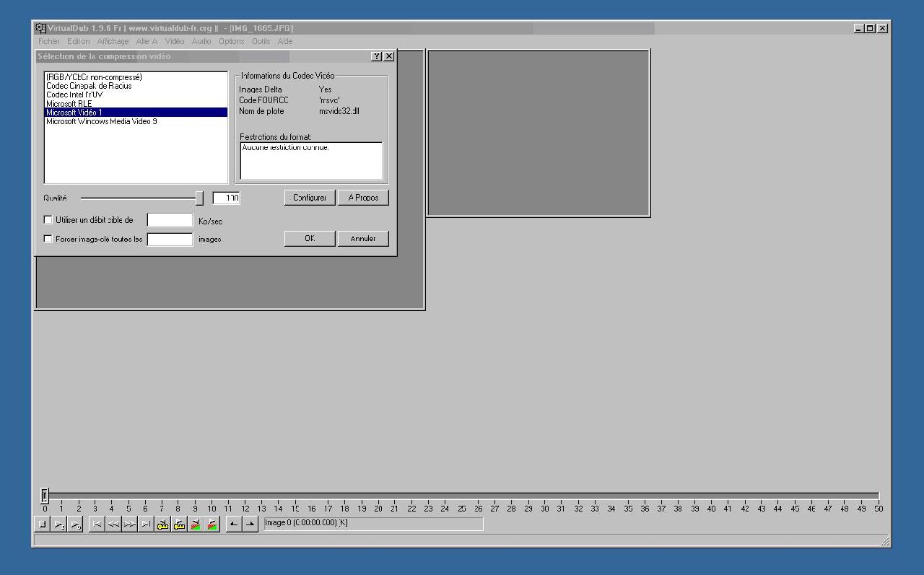Go to the previous key frame
924x575 pixels.
tap(162, 524)
